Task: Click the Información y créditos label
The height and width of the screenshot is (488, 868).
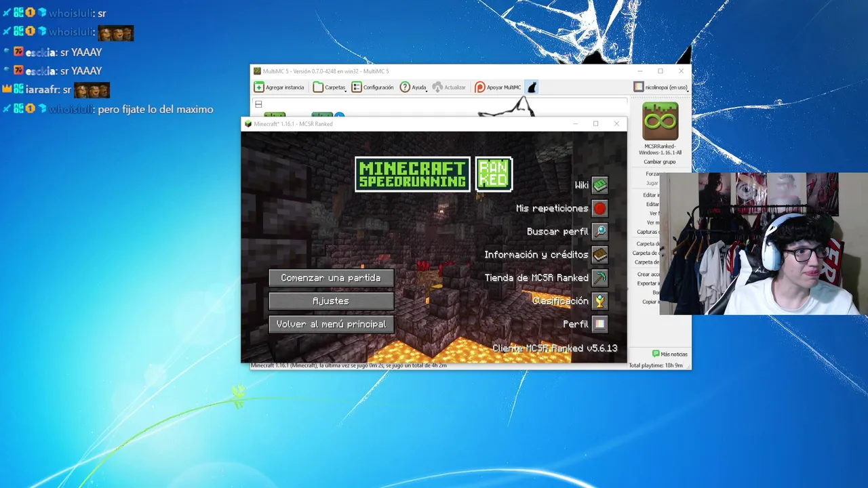Action: (536, 254)
